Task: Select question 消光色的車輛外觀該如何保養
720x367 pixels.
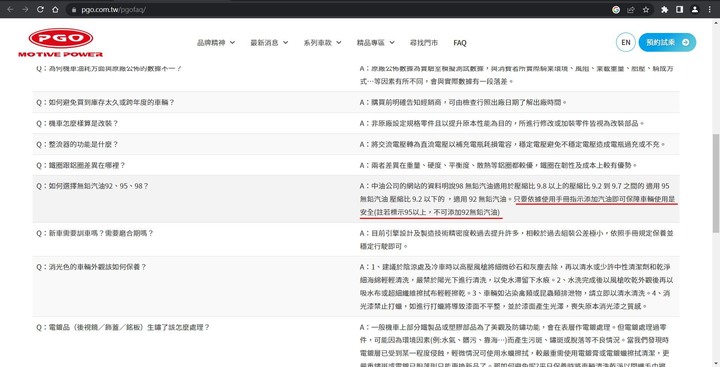Action: click(x=91, y=267)
